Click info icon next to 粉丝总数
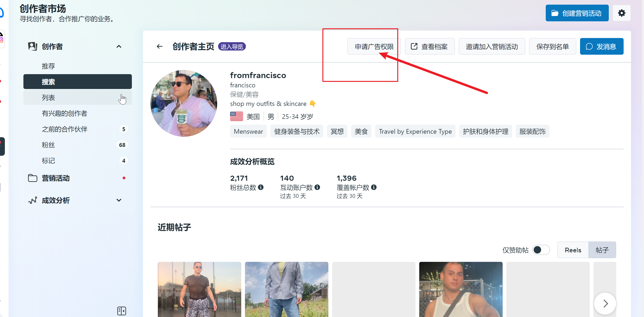The image size is (644, 317). [261, 187]
